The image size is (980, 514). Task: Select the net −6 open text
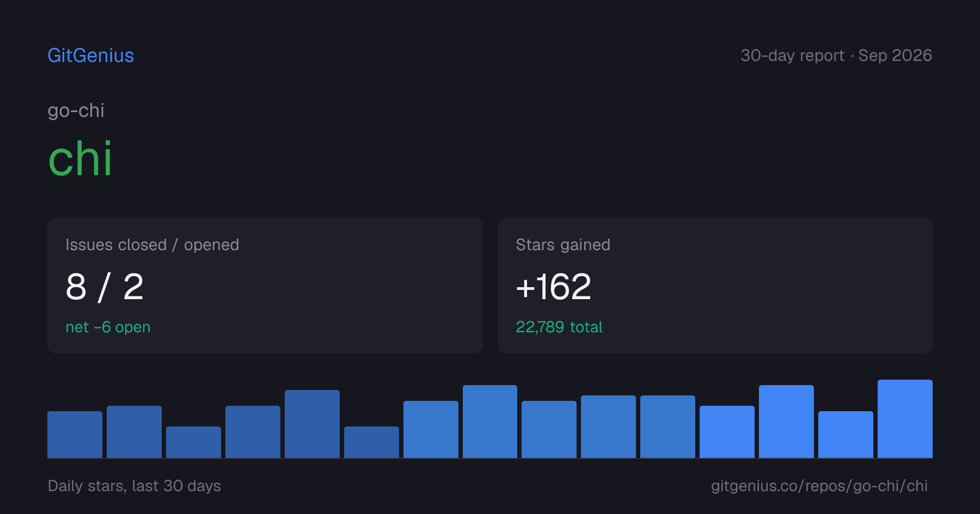108,327
